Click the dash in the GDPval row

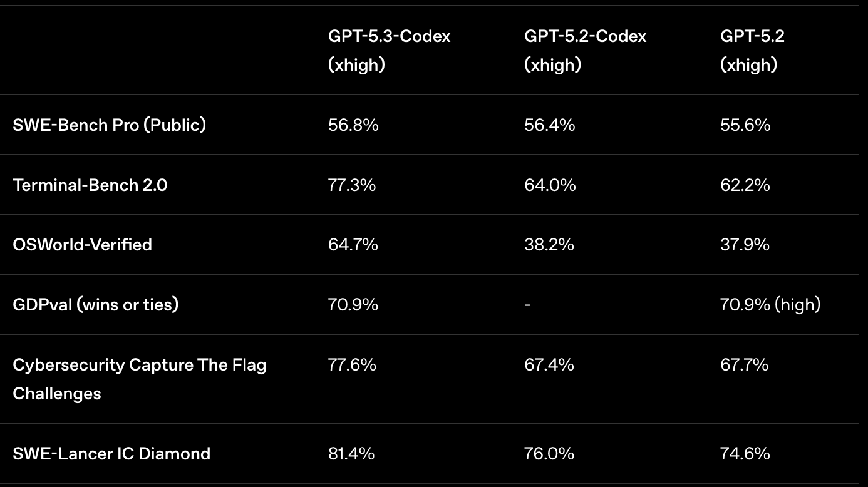point(527,305)
